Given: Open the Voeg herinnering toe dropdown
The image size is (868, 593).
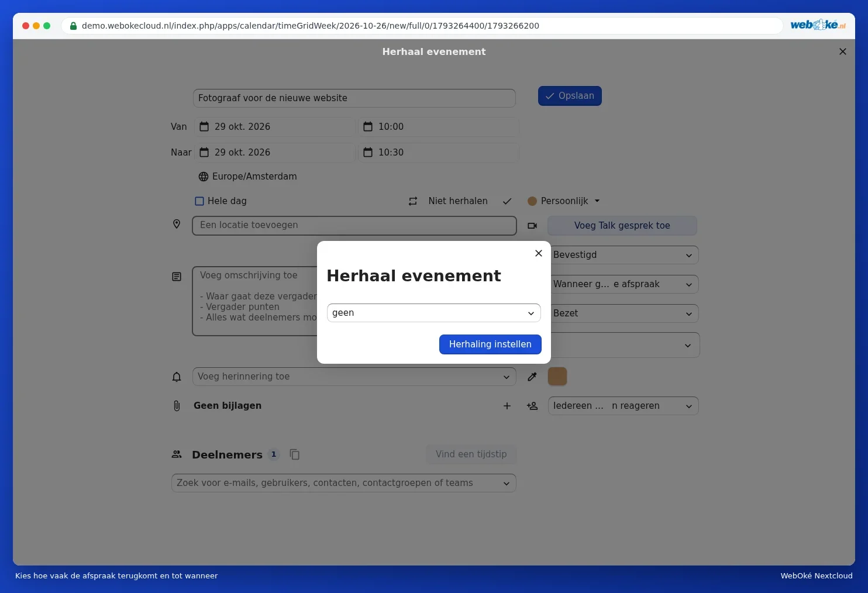Looking at the screenshot, I should tap(354, 377).
